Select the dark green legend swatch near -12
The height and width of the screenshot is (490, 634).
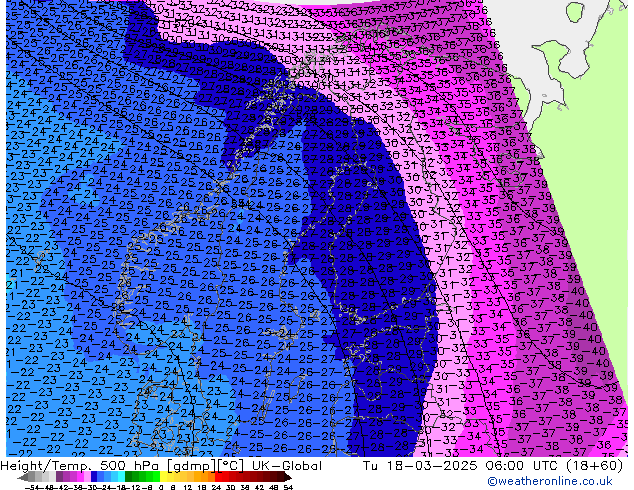click(129, 477)
